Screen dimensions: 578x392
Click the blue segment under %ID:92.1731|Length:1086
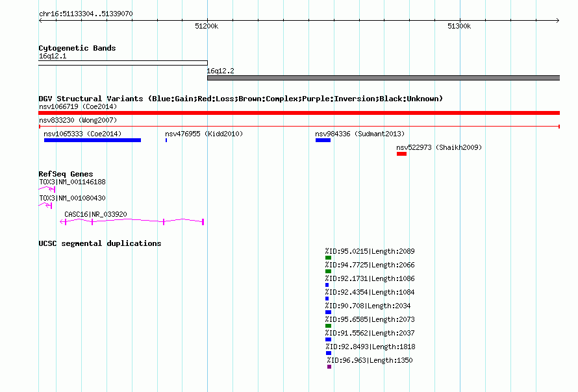[x=327, y=285]
